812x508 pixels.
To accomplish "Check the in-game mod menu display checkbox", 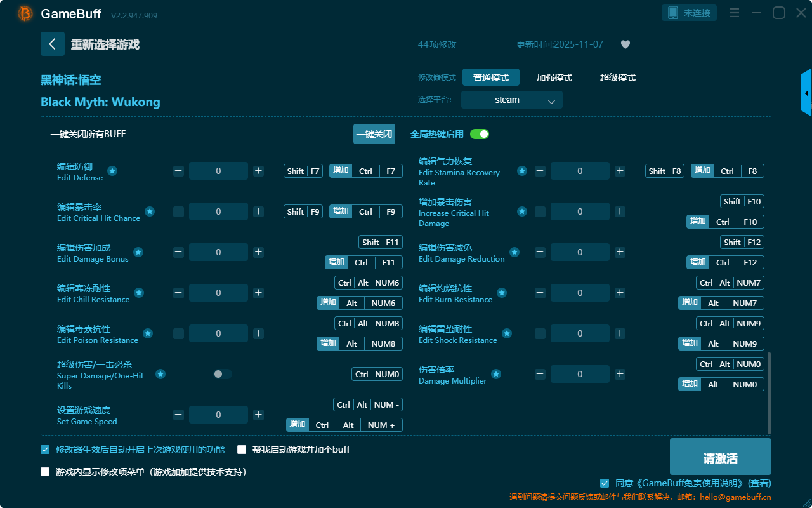I will click(45, 472).
